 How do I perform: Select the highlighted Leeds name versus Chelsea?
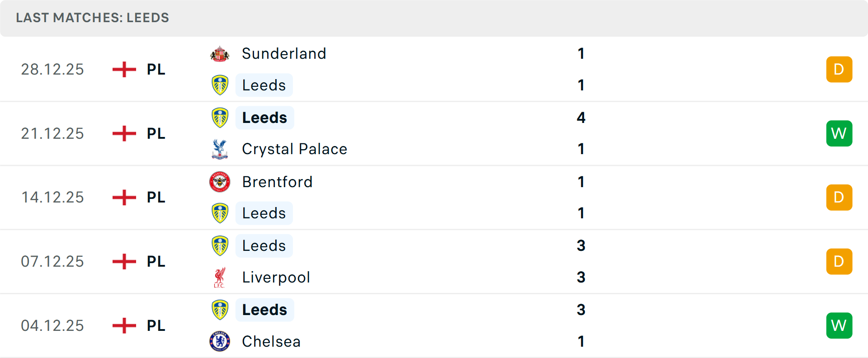264,310
